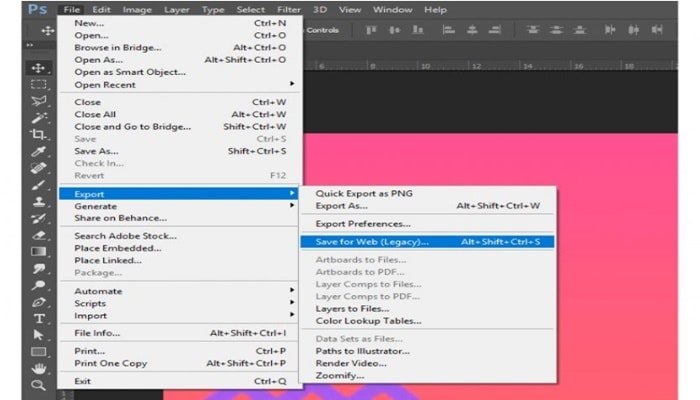Click Distribute horizontal centers icon
Image resolution: width=700 pixels, height=400 pixels.
(x=633, y=30)
